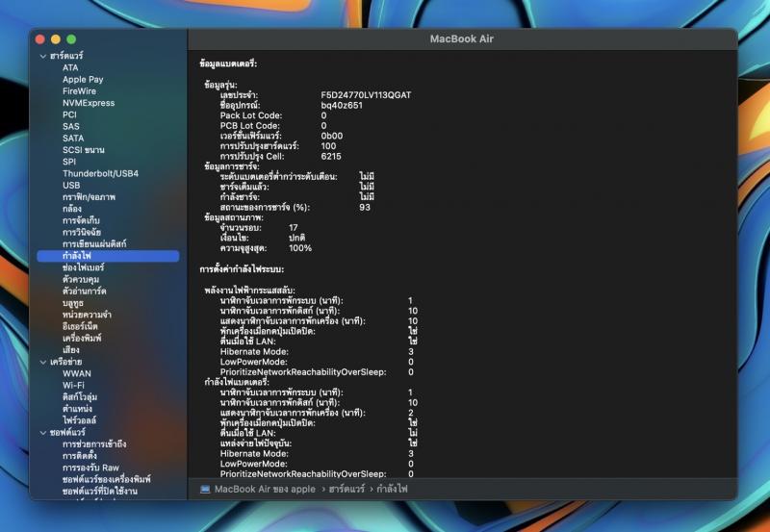Select PCI in the hardware list

pyautogui.click(x=69, y=114)
